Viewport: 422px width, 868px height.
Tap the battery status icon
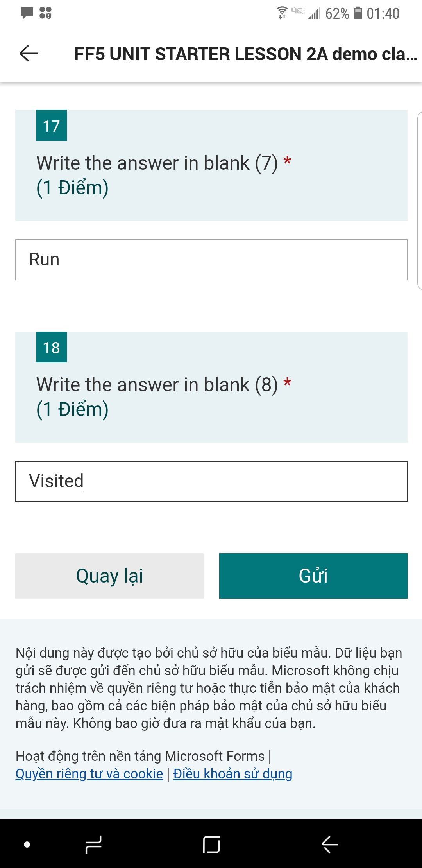click(358, 13)
